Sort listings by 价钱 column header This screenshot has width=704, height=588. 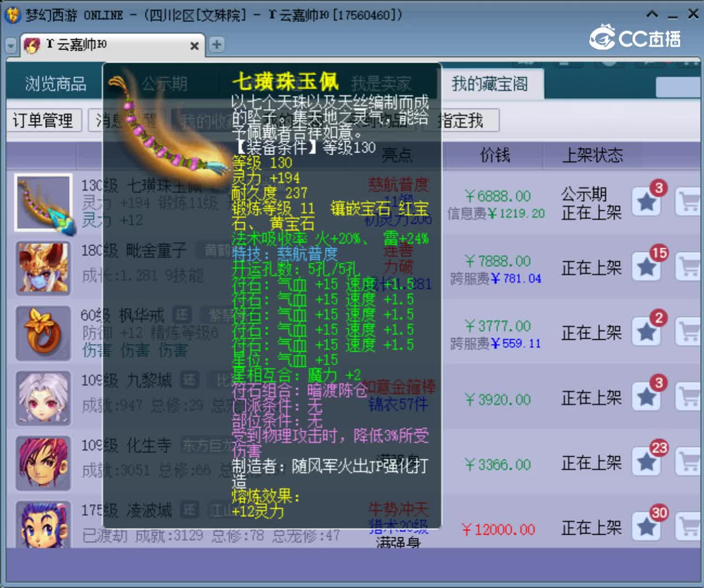coord(494,156)
